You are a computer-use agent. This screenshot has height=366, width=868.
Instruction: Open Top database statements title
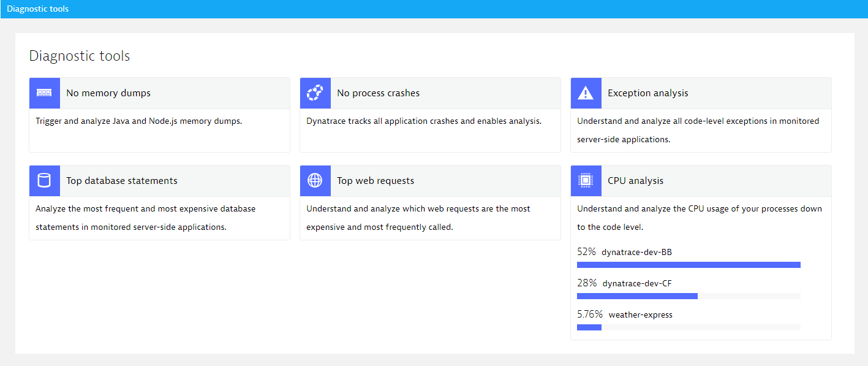point(122,181)
